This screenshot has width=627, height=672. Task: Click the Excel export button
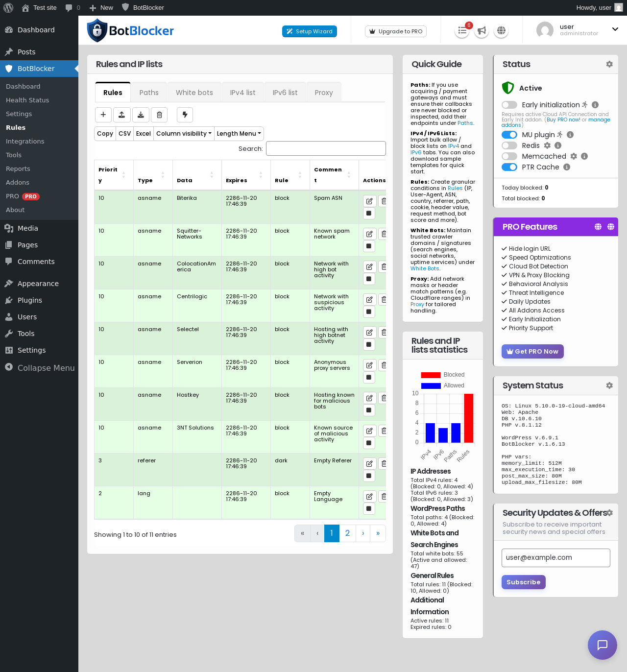(144, 134)
